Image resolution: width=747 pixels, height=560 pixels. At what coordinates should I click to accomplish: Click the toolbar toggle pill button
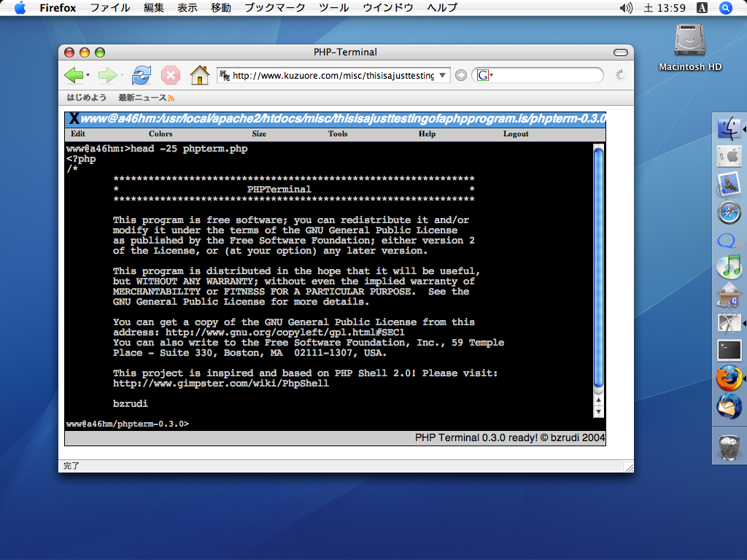tap(620, 52)
